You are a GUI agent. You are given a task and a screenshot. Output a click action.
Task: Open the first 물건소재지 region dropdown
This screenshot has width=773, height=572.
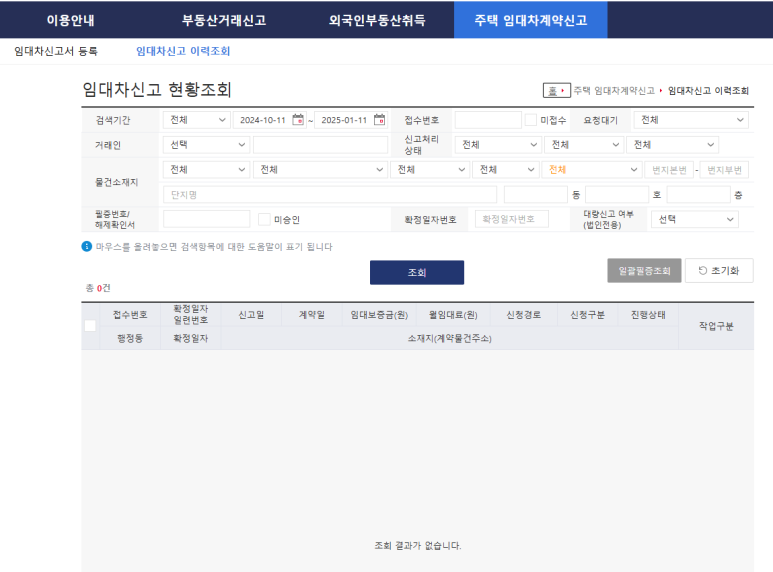pos(207,170)
